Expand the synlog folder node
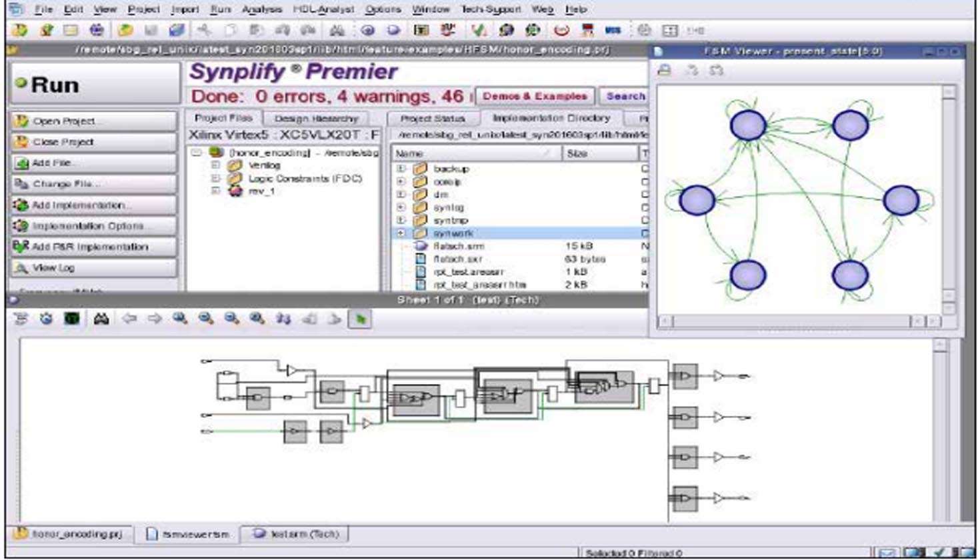Screen dimensions: 978x560 pyautogui.click(x=401, y=207)
